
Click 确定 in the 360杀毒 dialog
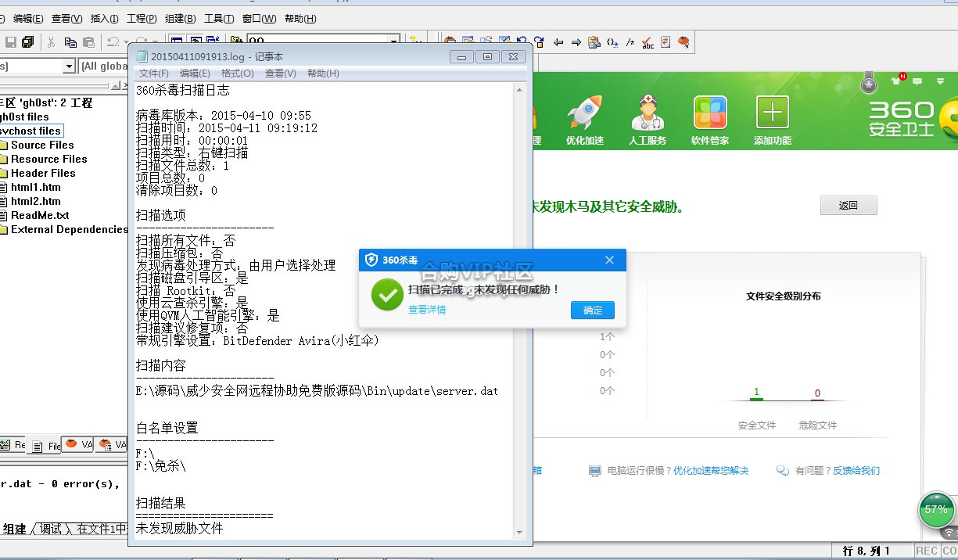(593, 311)
